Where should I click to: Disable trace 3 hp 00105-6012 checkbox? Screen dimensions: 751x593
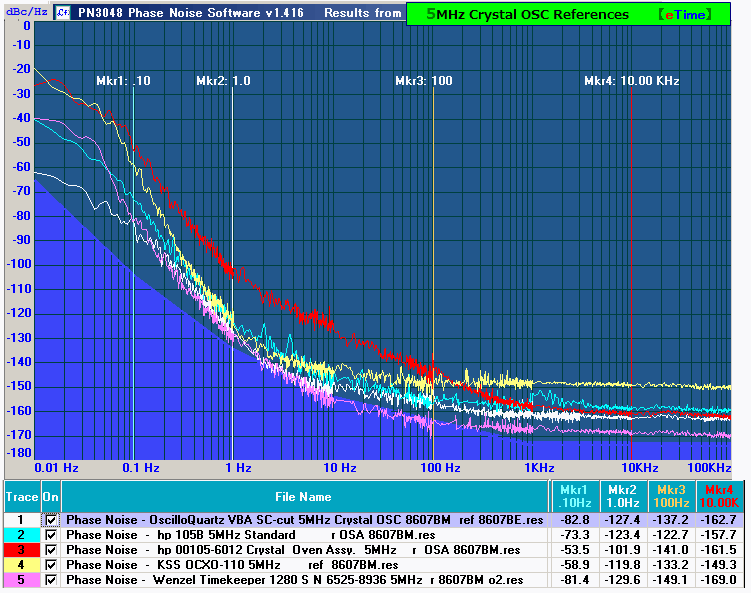[x=51, y=550]
